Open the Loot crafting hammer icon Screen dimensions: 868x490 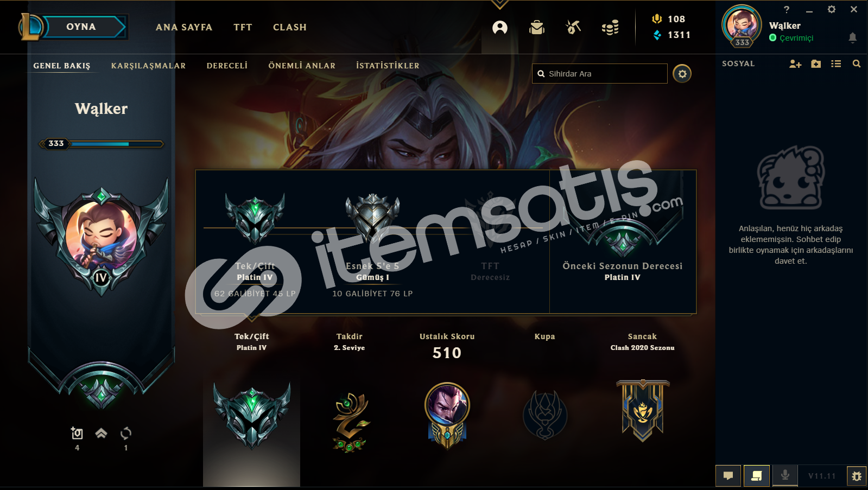pos(573,27)
